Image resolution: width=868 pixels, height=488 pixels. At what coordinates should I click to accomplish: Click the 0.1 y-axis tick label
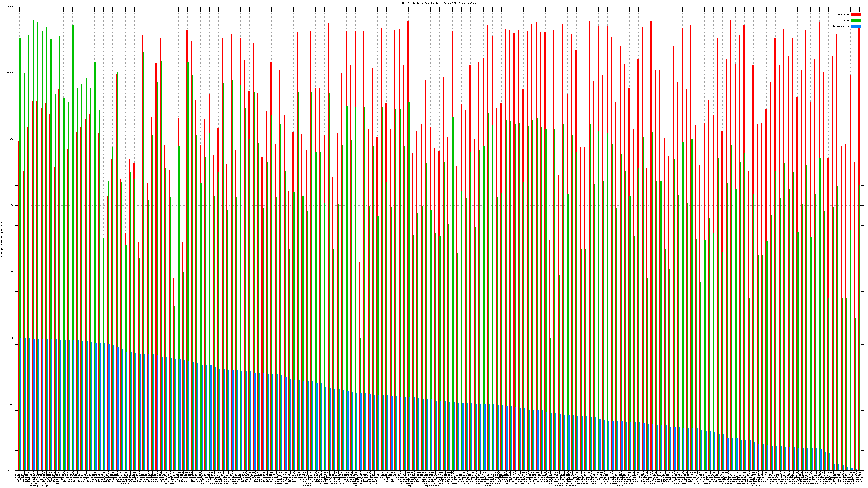(12, 404)
